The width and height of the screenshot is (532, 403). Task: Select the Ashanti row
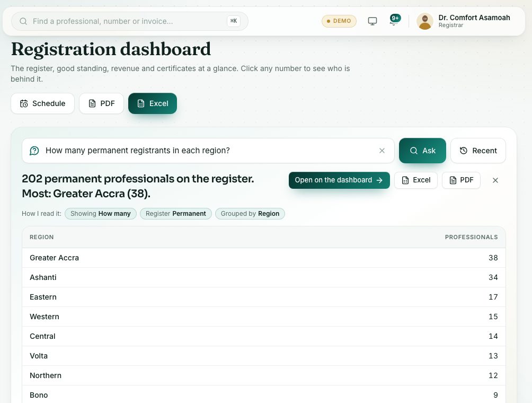(x=264, y=278)
